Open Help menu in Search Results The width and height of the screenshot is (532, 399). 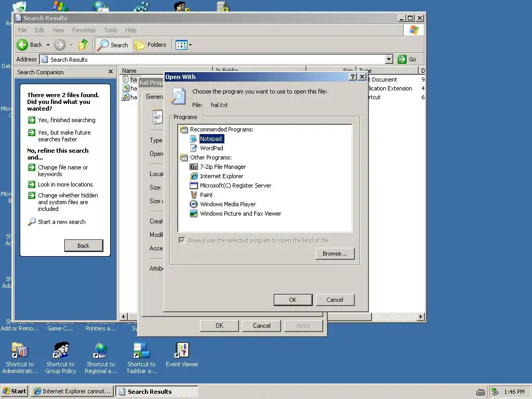point(130,30)
